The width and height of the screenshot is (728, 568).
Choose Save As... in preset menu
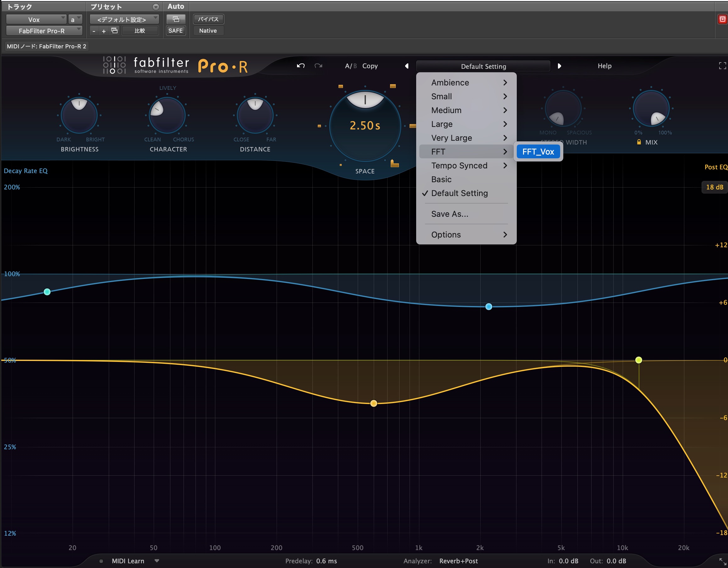[x=466, y=214]
